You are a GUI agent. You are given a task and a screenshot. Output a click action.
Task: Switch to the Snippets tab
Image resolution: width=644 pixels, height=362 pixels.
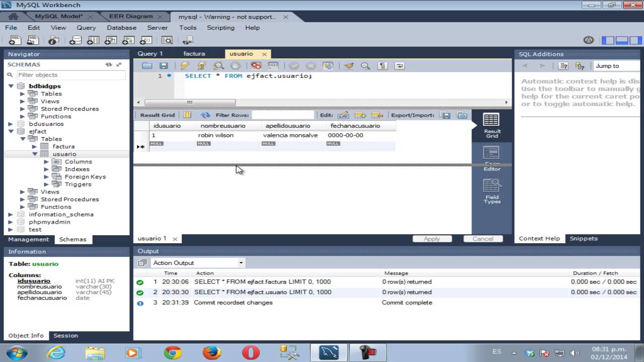tap(584, 238)
